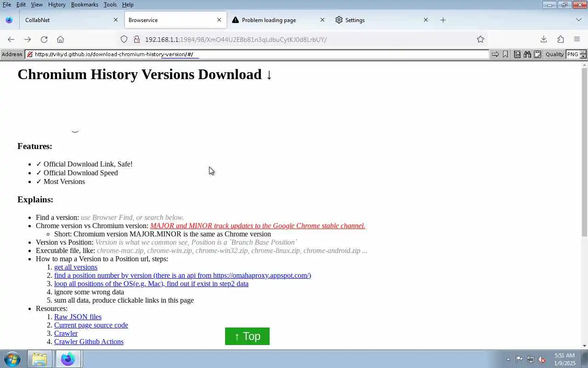Open the Help menu
The width and height of the screenshot is (588, 368).
pos(128,5)
